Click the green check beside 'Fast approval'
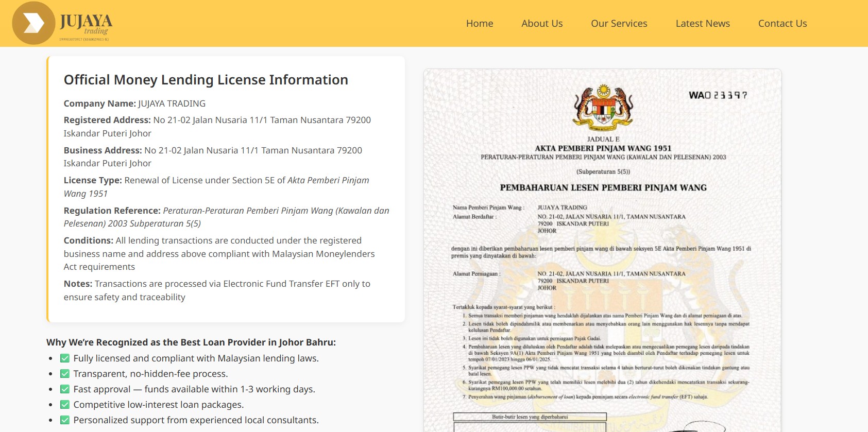This screenshot has width=868, height=432. coord(65,389)
